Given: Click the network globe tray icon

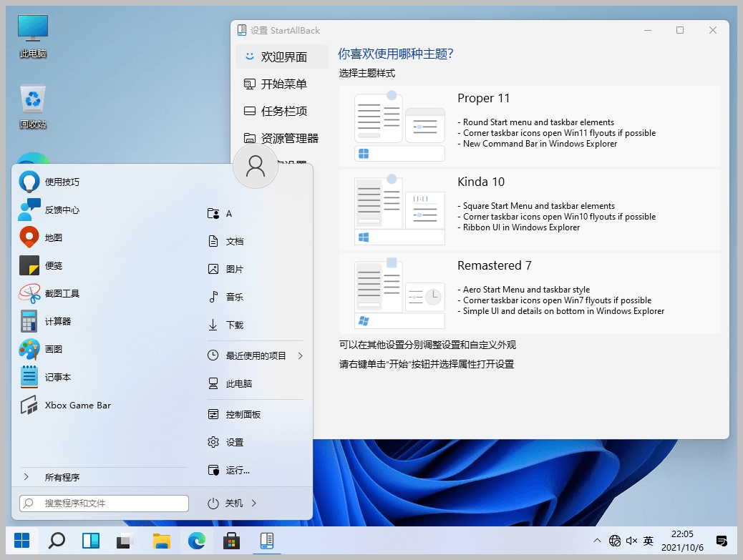Looking at the screenshot, I should pos(615,540).
